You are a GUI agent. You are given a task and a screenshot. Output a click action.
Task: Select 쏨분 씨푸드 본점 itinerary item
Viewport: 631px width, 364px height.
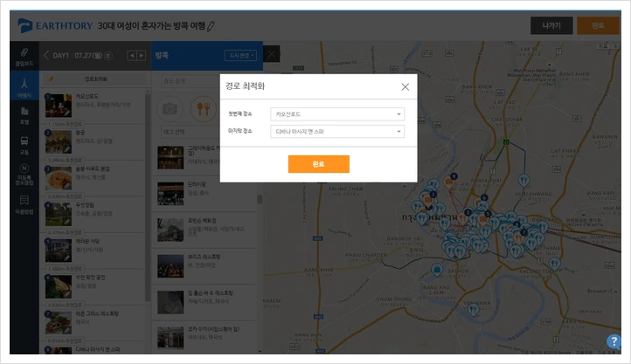click(94, 177)
